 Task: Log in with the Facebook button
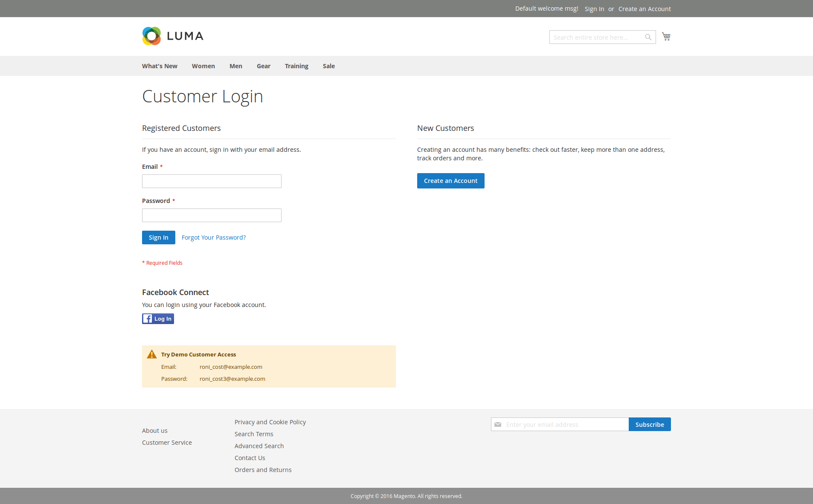158,319
